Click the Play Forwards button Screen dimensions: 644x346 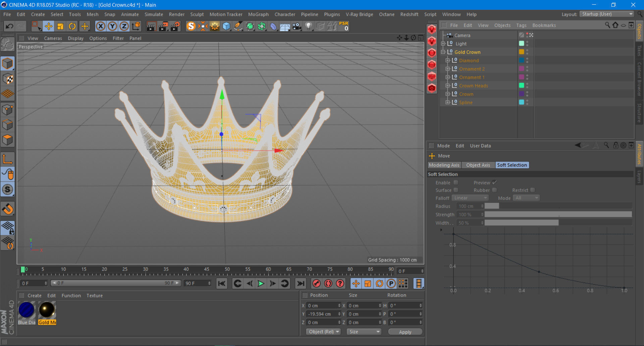(x=261, y=284)
